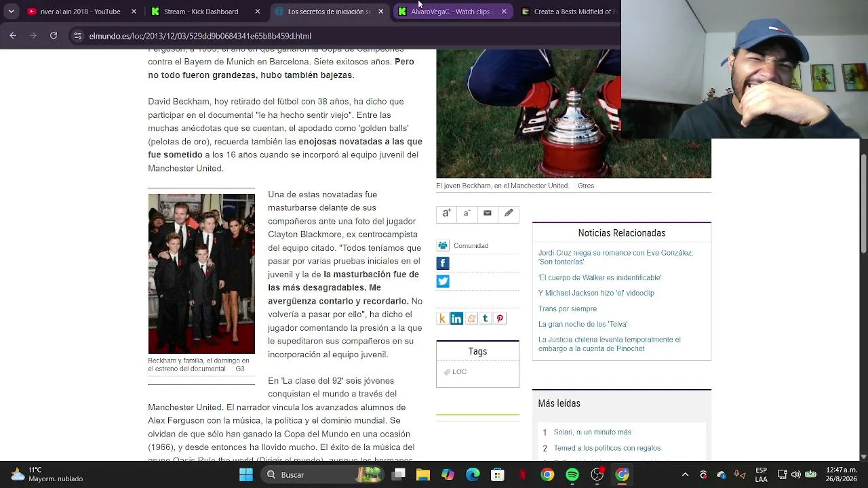
Task: Open Copilot from taskbar
Action: (x=448, y=474)
